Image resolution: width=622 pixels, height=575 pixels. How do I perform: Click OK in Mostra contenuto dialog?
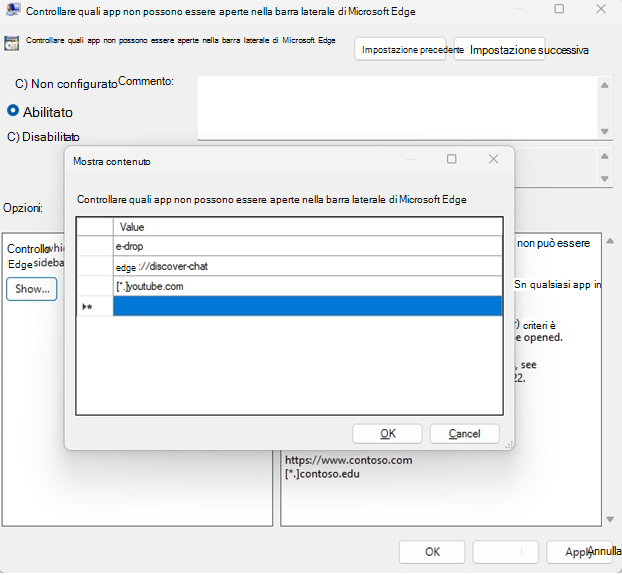(387, 434)
